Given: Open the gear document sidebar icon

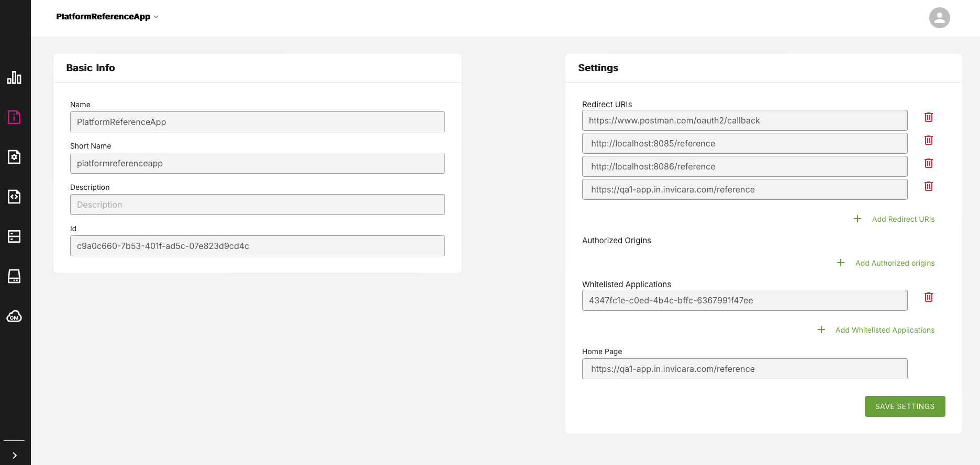Looking at the screenshot, I should point(14,157).
